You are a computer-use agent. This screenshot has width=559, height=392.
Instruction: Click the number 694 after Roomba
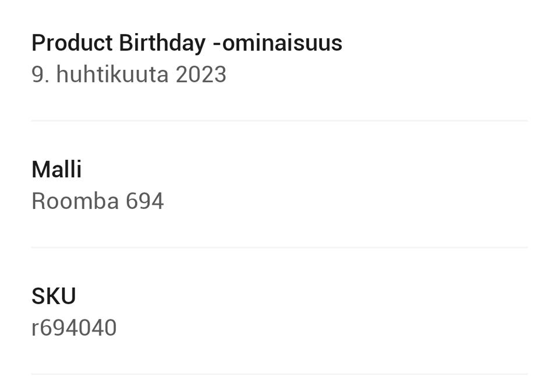[145, 201]
